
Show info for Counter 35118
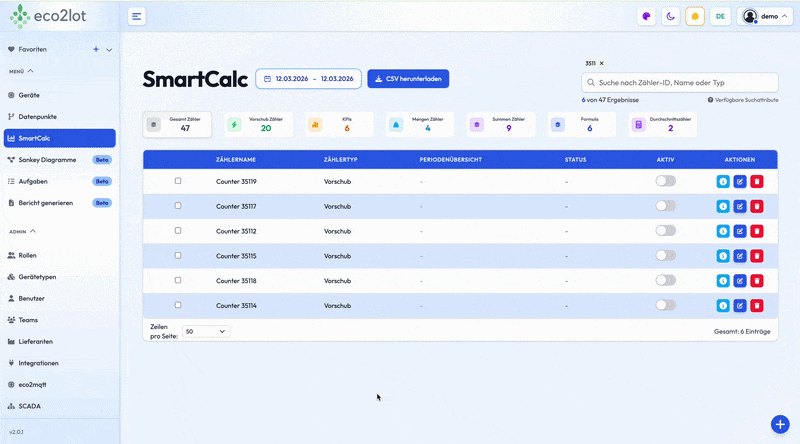coord(723,281)
